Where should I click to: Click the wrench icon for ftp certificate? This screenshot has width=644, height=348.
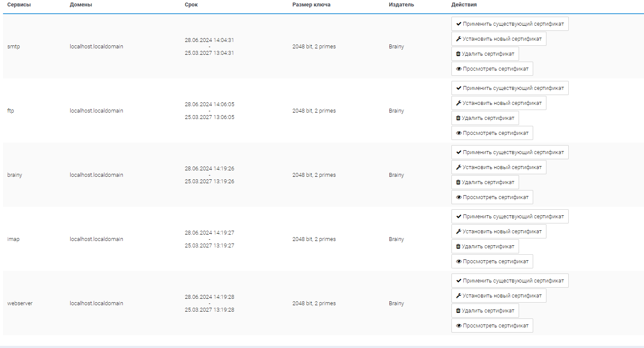pos(459,103)
